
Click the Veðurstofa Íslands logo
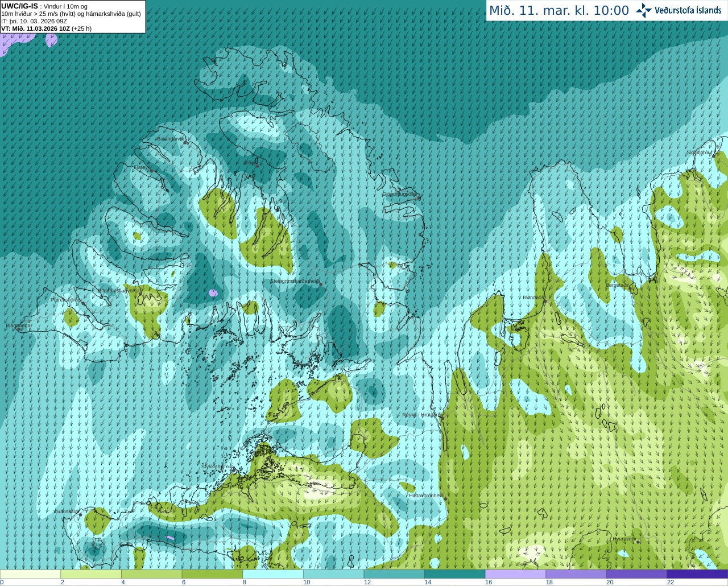tap(679, 10)
